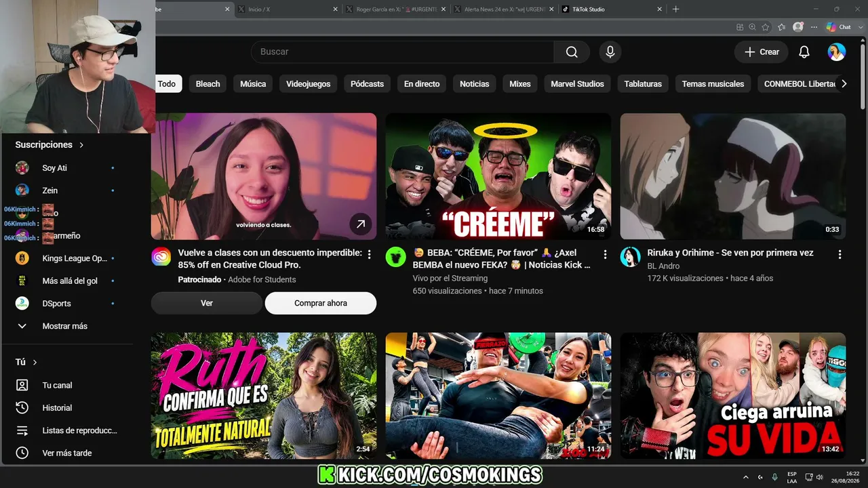This screenshot has height=488, width=868.
Task: Select the Videojuegos filter chip
Action: pos(309,84)
